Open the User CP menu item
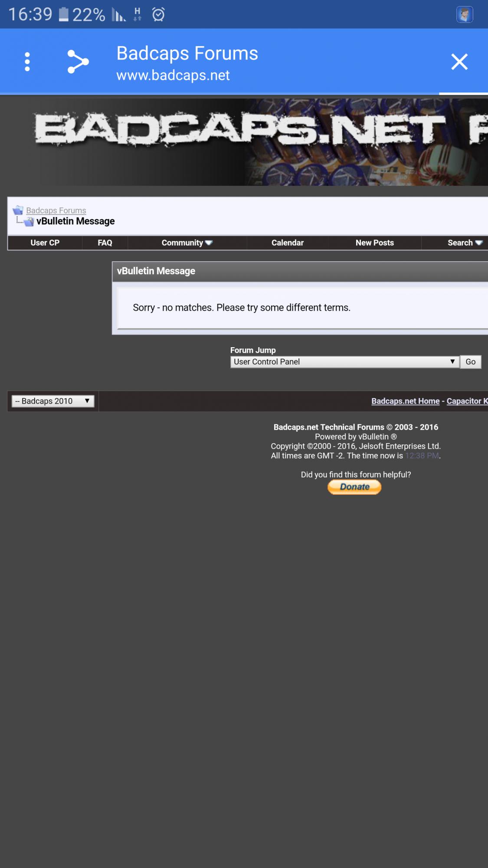The height and width of the screenshot is (868, 488). (45, 243)
